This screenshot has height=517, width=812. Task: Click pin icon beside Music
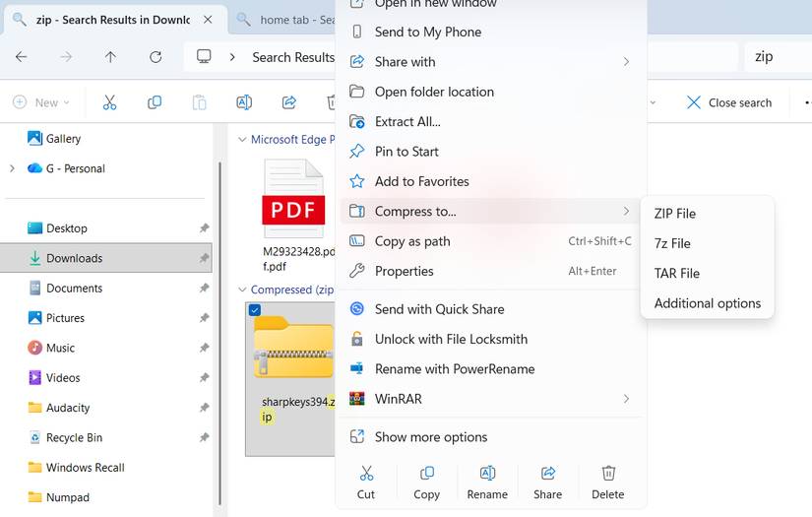pos(204,348)
